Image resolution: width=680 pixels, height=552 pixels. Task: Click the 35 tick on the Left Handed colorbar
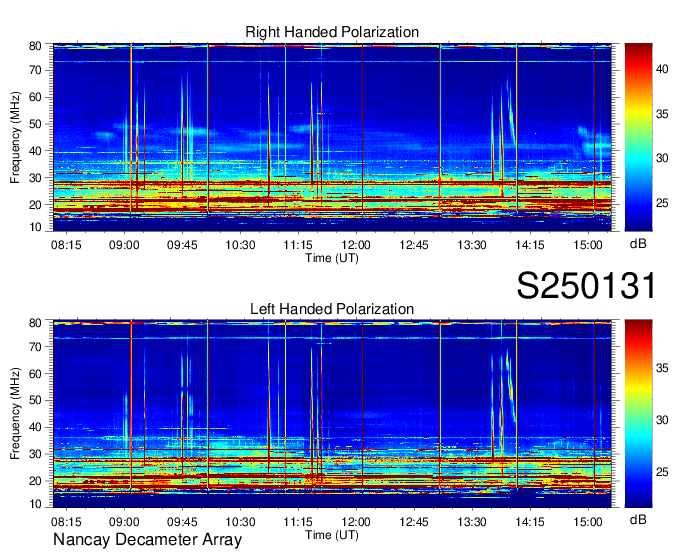tap(662, 369)
